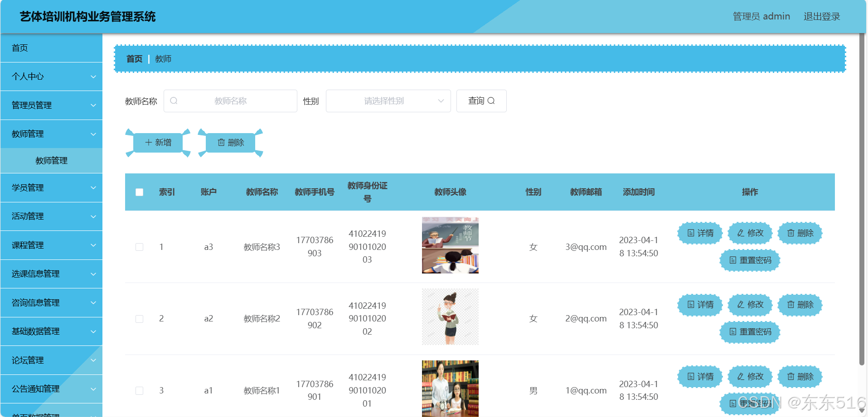This screenshot has height=417, width=868.
Task: Click the 退出登录 logout link
Action: click(x=822, y=17)
